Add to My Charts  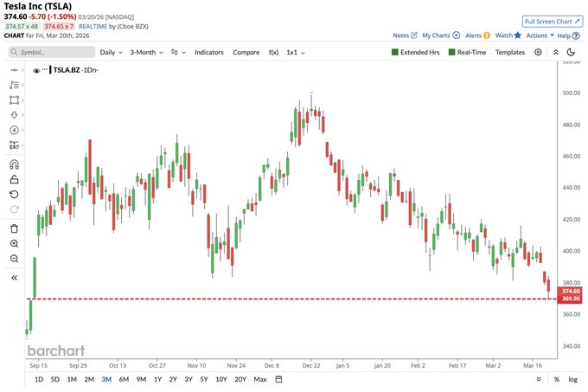pyautogui.click(x=441, y=35)
